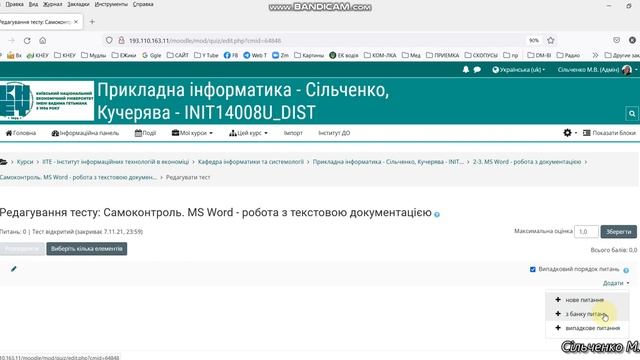Open Події calendar menu item
Viewport: 640px width, 360px height.
click(x=145, y=133)
